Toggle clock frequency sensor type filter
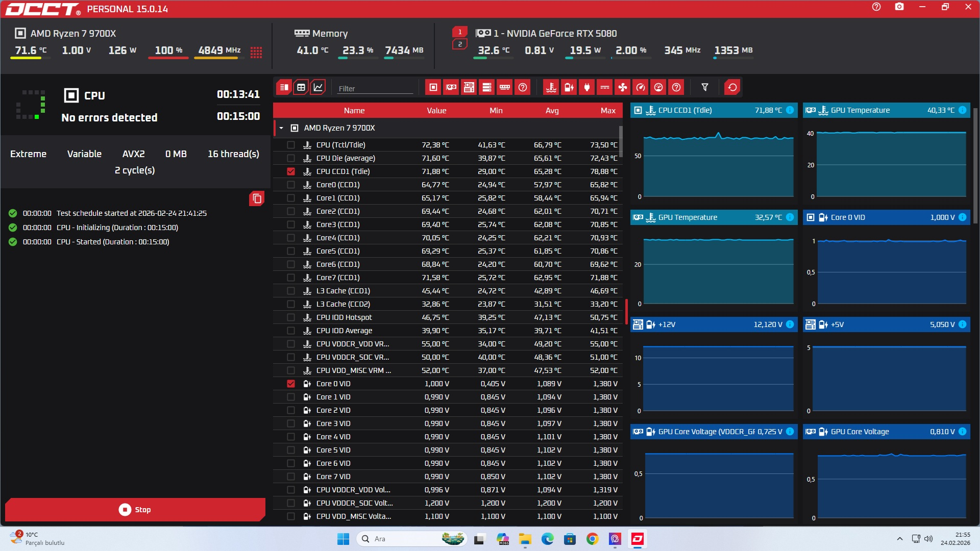Viewport: 980px width, 551px height. click(x=641, y=87)
